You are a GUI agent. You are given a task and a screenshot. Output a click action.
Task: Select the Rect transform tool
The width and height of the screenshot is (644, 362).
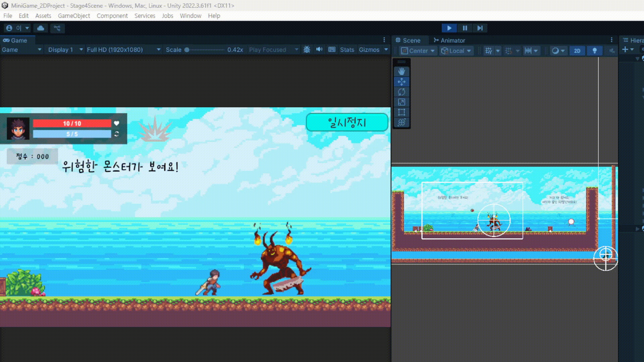pos(401,112)
